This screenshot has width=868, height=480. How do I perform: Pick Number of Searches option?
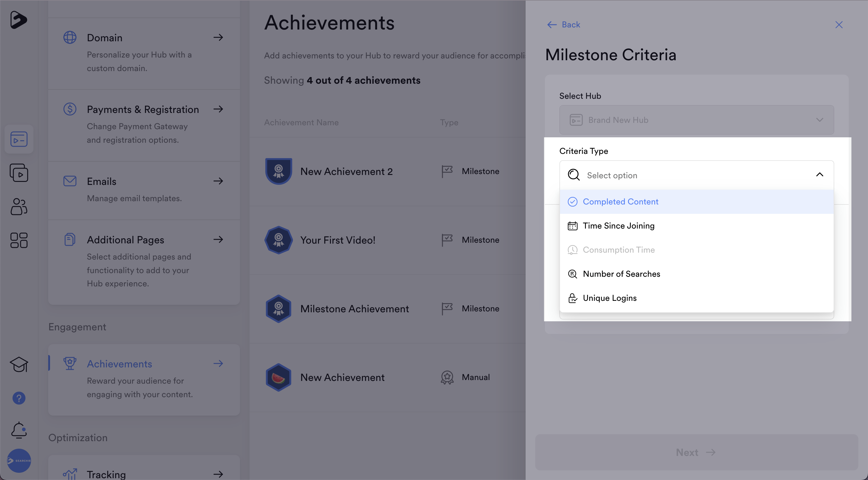pos(621,274)
